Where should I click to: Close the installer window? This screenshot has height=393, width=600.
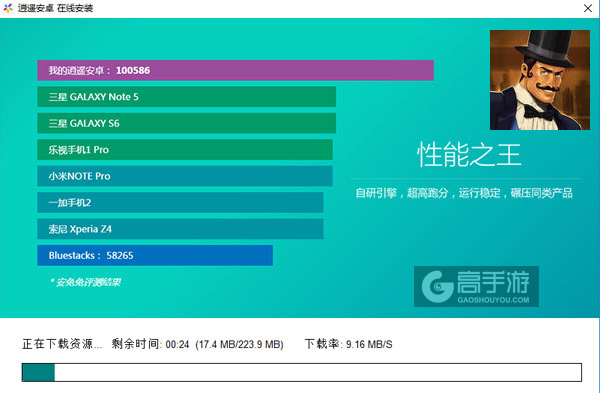(588, 8)
